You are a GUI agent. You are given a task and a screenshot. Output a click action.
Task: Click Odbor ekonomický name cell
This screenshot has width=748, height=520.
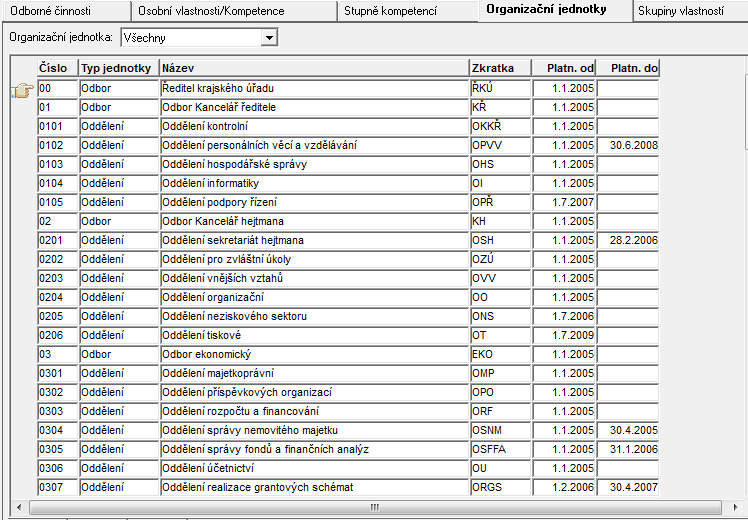tap(315, 354)
